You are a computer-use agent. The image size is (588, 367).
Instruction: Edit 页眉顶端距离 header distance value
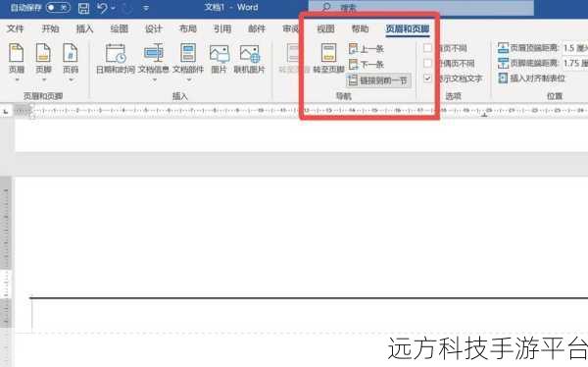575,48
